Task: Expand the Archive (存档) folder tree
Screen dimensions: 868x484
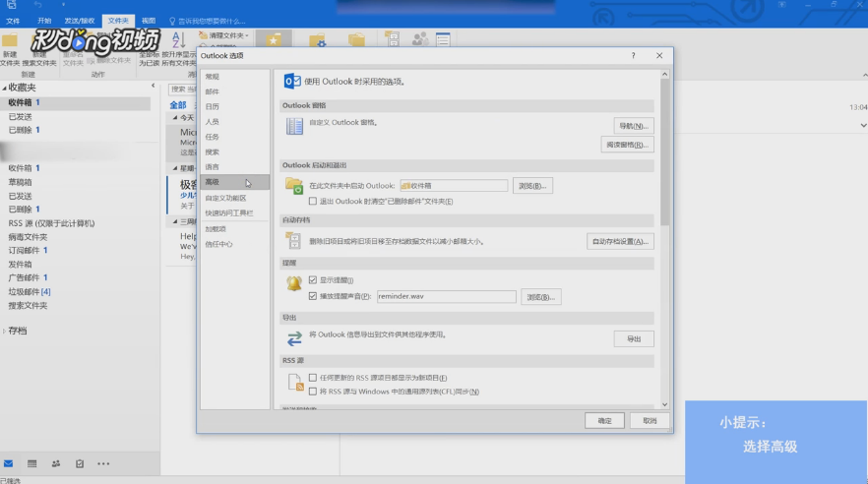Action: point(4,331)
